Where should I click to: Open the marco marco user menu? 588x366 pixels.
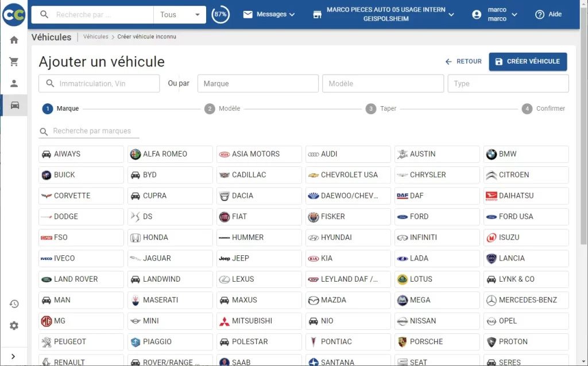pos(494,14)
